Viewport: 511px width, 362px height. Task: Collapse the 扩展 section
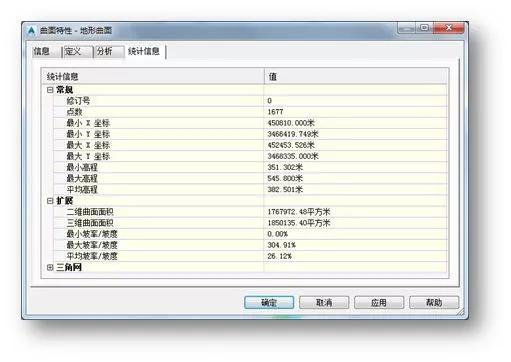tap(50, 201)
